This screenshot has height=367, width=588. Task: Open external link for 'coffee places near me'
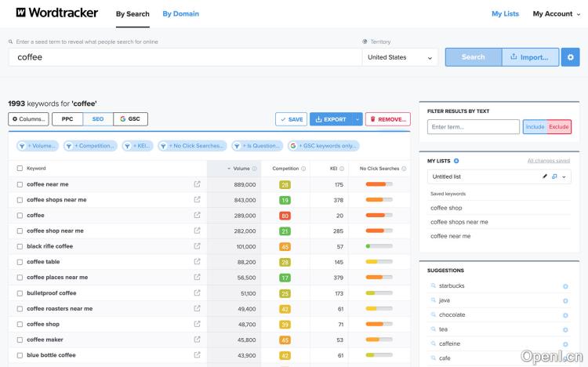pos(197,277)
